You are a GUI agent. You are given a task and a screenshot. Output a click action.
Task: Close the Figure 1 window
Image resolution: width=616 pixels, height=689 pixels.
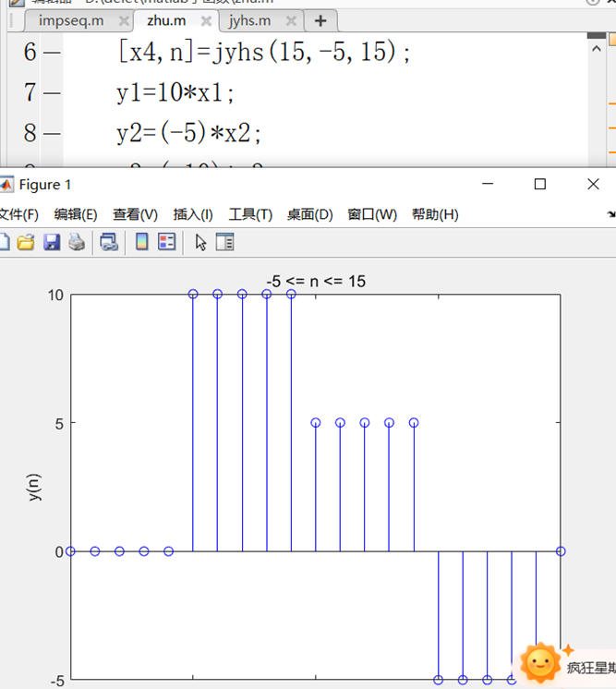(x=593, y=184)
